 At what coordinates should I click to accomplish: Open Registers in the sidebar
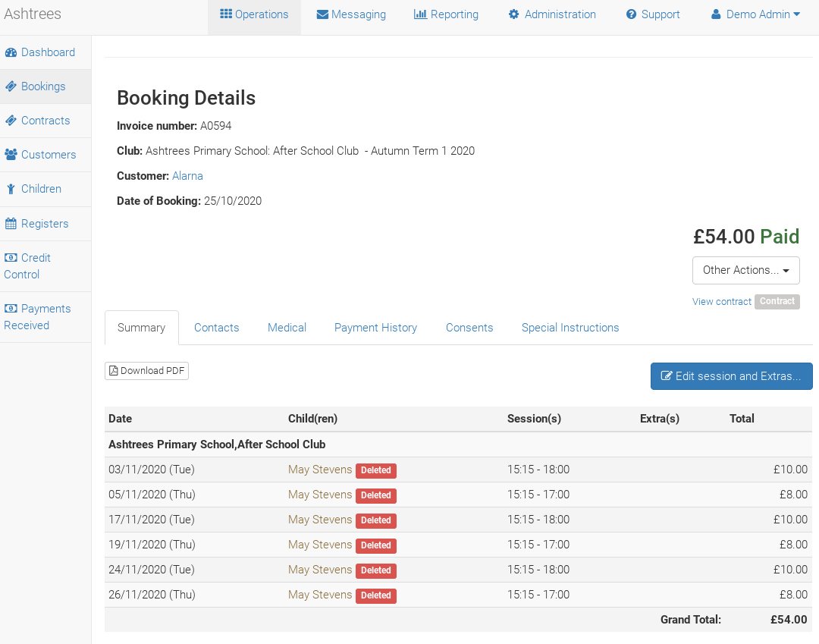[45, 224]
